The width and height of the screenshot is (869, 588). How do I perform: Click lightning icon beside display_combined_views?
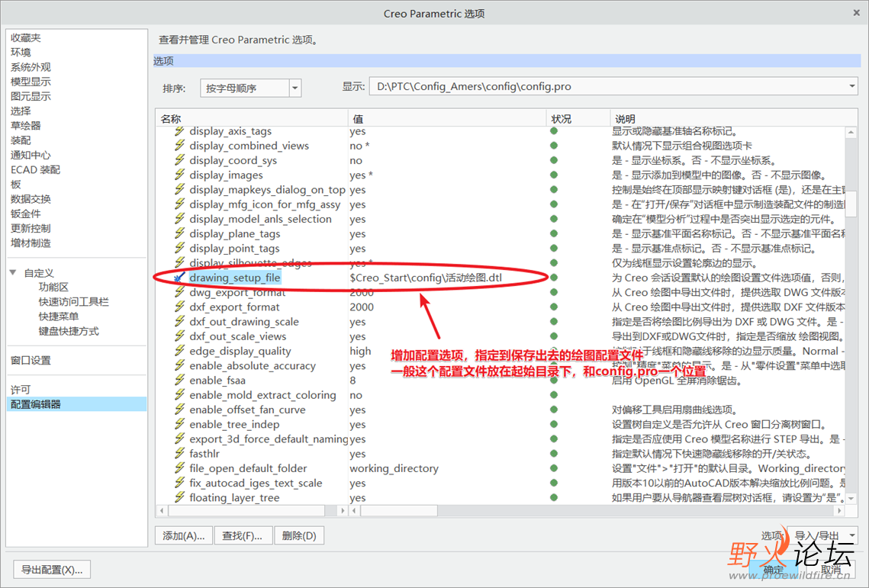click(179, 146)
